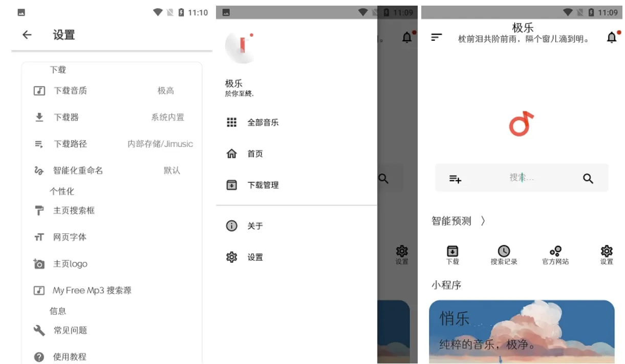Tap the music note logo on home page
The width and height of the screenshot is (625, 364).
(x=522, y=124)
